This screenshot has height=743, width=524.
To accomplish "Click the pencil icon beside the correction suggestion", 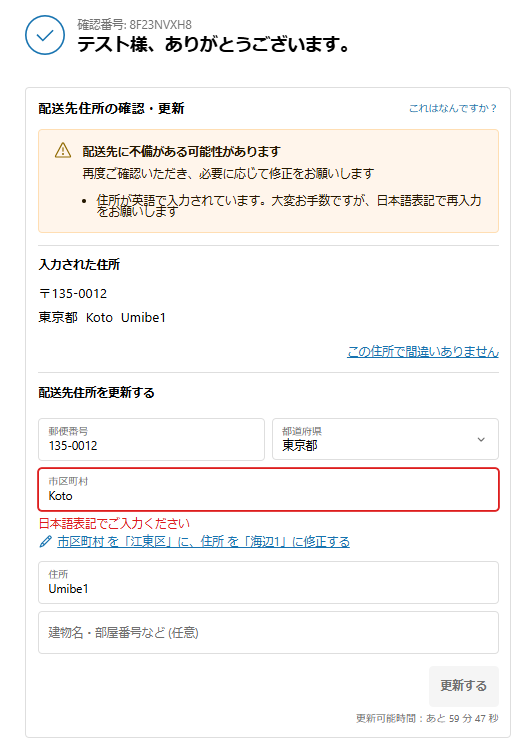I will click(x=45, y=541).
